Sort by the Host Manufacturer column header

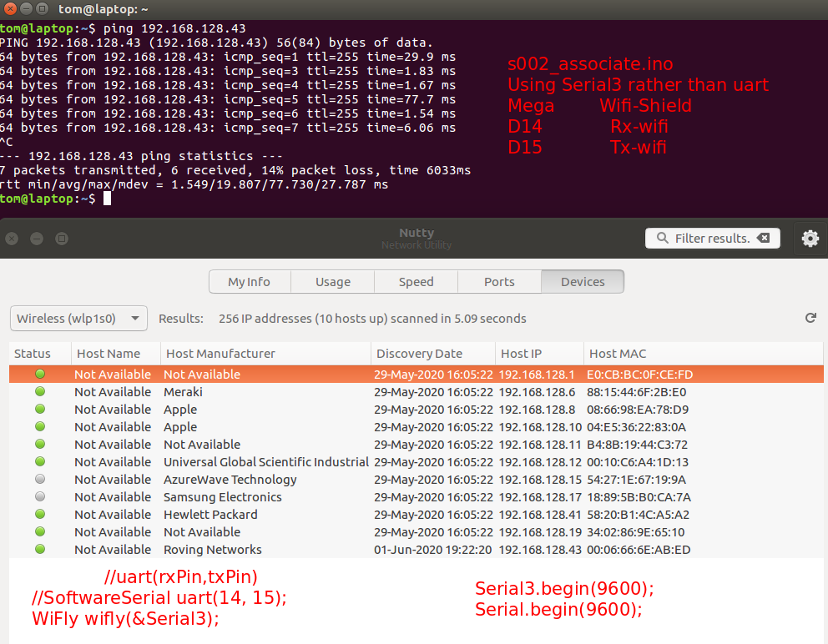(220, 354)
